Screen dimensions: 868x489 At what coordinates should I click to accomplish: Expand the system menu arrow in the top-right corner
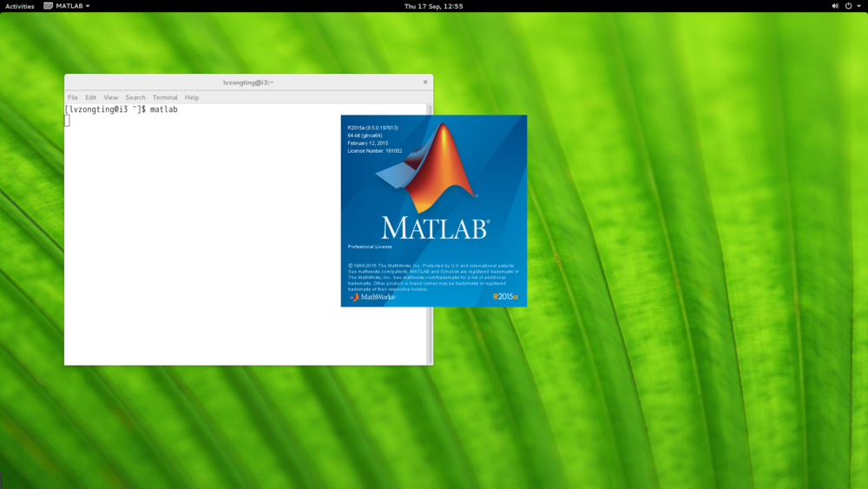point(859,6)
